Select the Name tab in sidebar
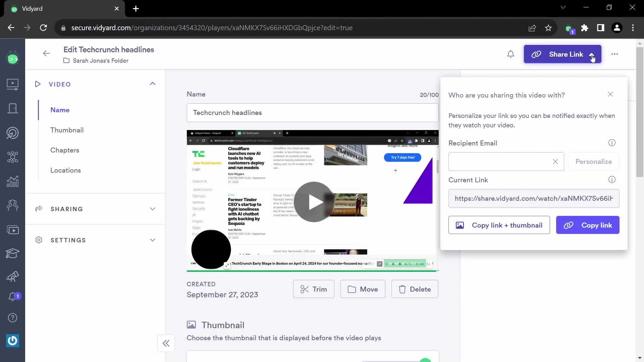This screenshot has height=362, width=644. (x=60, y=110)
